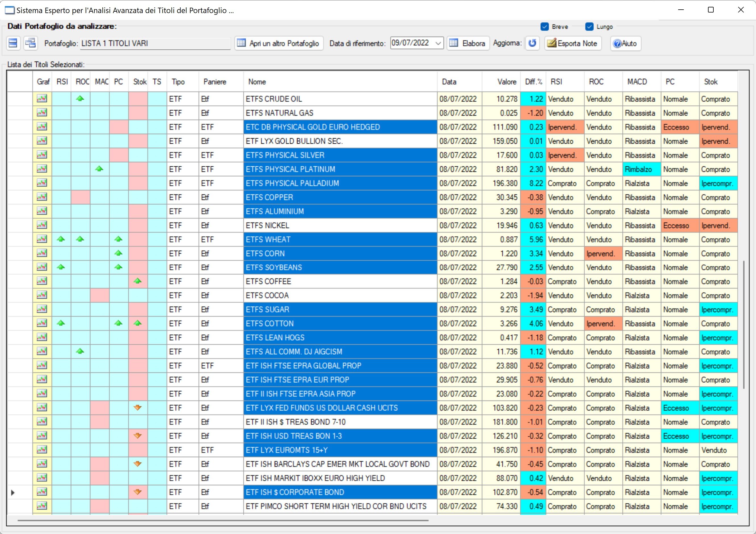Click orange Stok arrow for ETF ISH $ CORPORATE BOND
The width and height of the screenshot is (756, 534).
(138, 492)
